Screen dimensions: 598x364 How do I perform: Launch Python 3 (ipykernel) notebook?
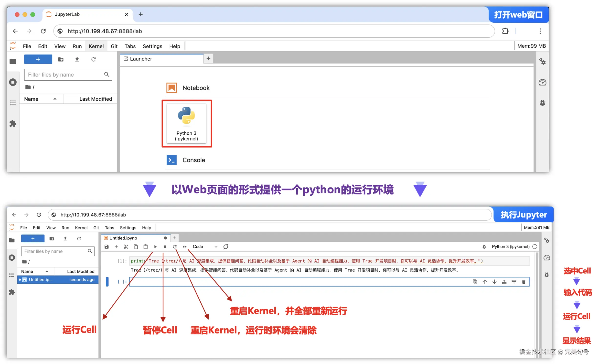(x=186, y=123)
